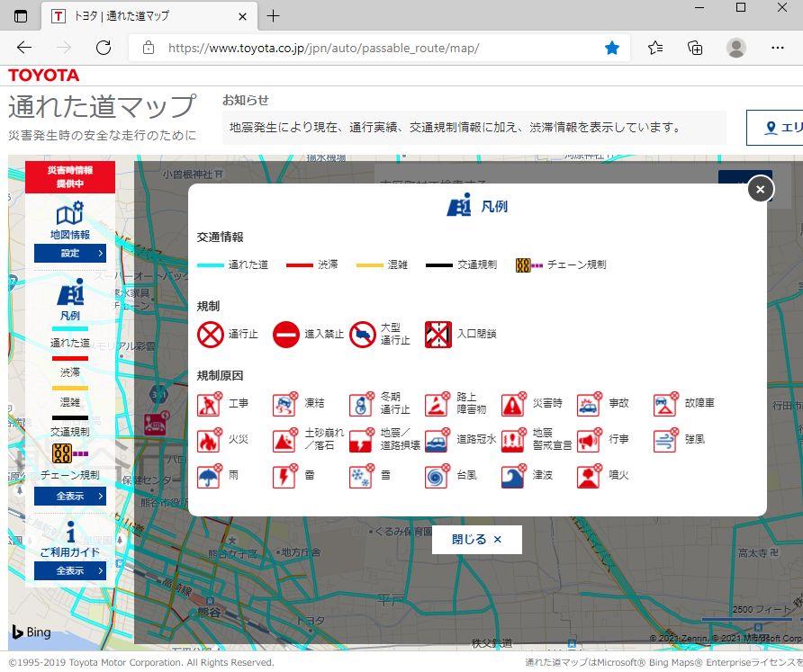Close the トヨタ | 通れた道マップ tab
The height and width of the screenshot is (672, 803).
click(243, 16)
